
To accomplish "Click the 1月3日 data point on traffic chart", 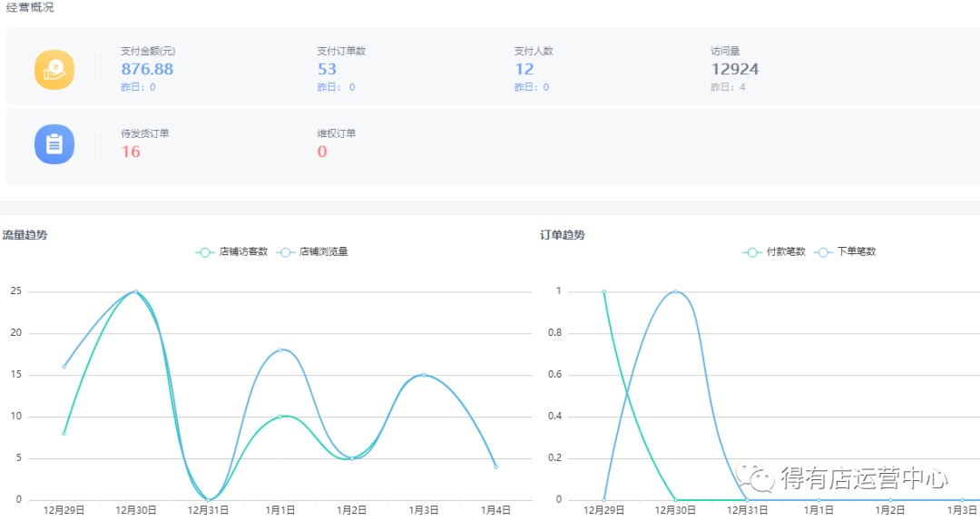I will click(424, 375).
